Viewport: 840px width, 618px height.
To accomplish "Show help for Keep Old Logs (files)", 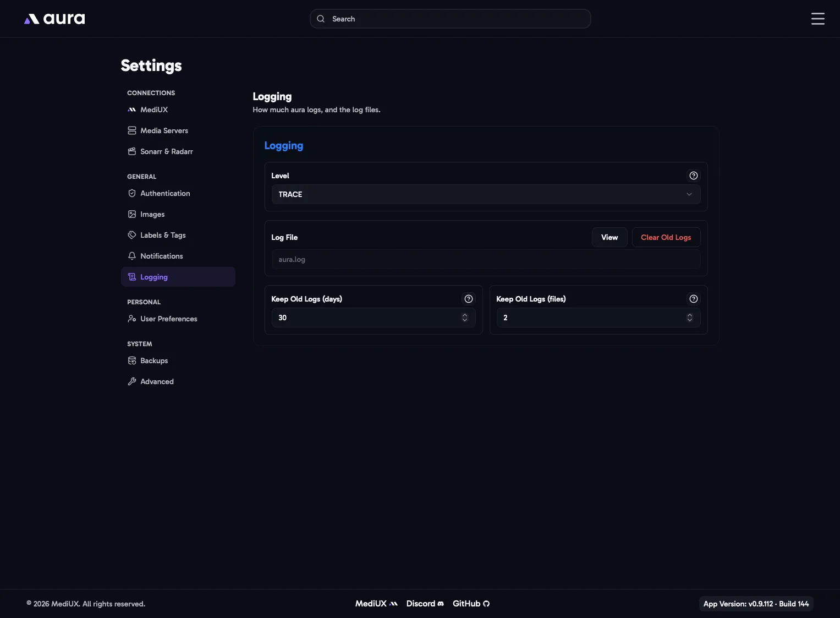I will tap(693, 299).
